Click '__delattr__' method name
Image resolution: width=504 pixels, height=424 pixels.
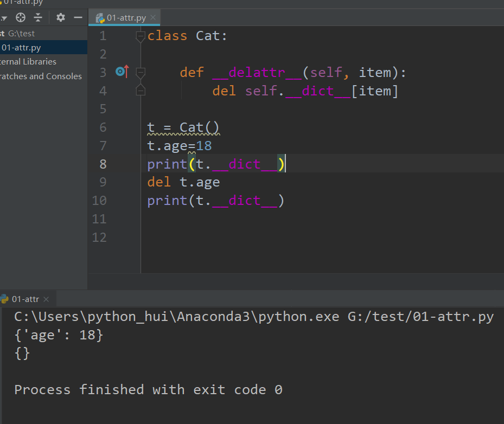coord(257,73)
